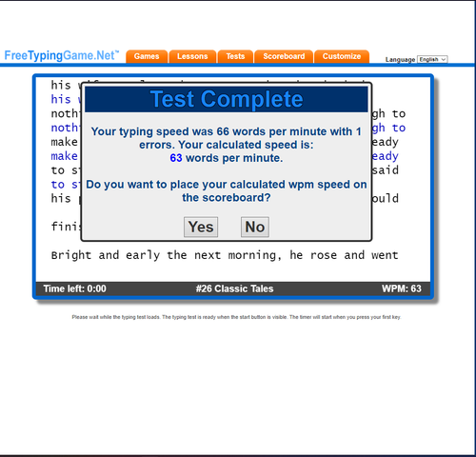Click the 'Language' label text
This screenshot has width=476, height=457.
tap(400, 60)
